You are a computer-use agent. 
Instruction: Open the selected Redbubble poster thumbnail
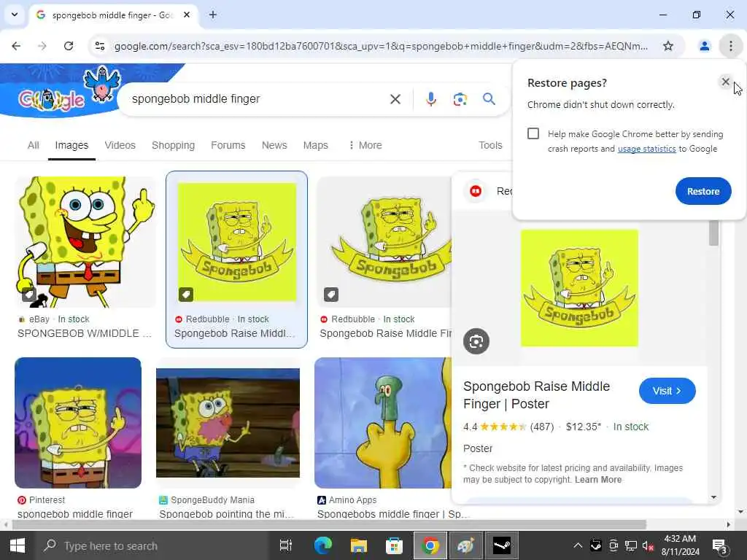[237, 242]
